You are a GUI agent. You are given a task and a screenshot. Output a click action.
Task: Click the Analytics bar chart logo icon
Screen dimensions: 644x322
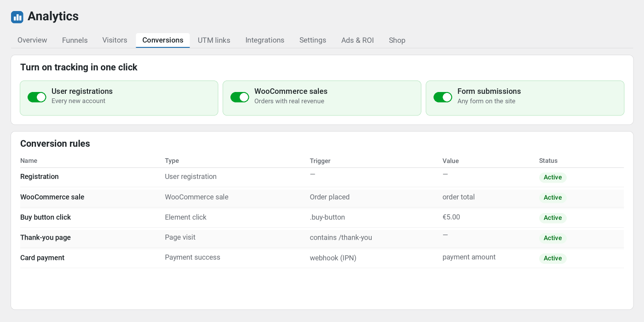tap(17, 17)
